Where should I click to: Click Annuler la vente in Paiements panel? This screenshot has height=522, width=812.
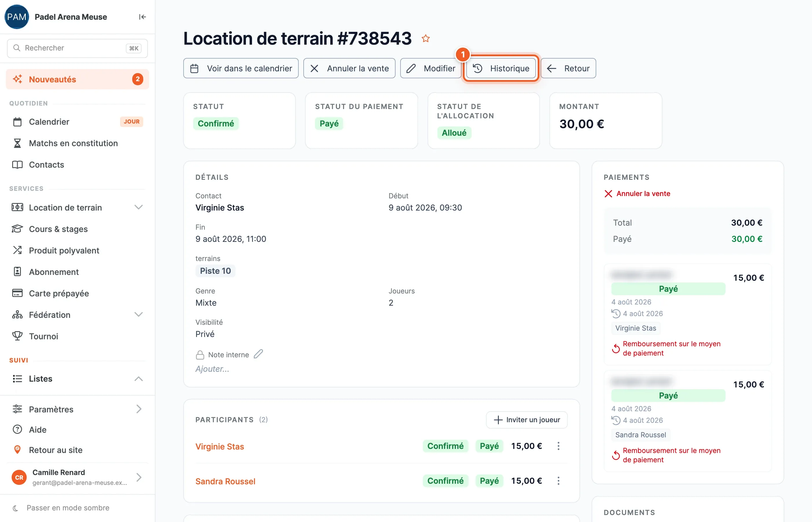637,194
